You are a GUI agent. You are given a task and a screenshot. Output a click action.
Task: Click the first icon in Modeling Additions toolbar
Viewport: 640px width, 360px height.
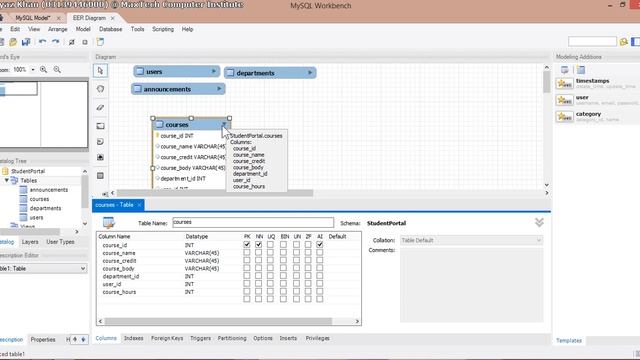[564, 70]
